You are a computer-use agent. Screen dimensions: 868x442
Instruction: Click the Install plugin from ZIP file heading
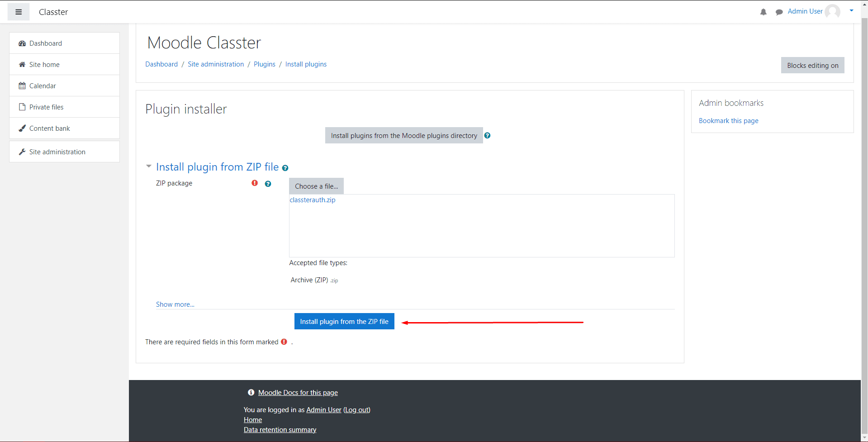tap(217, 167)
